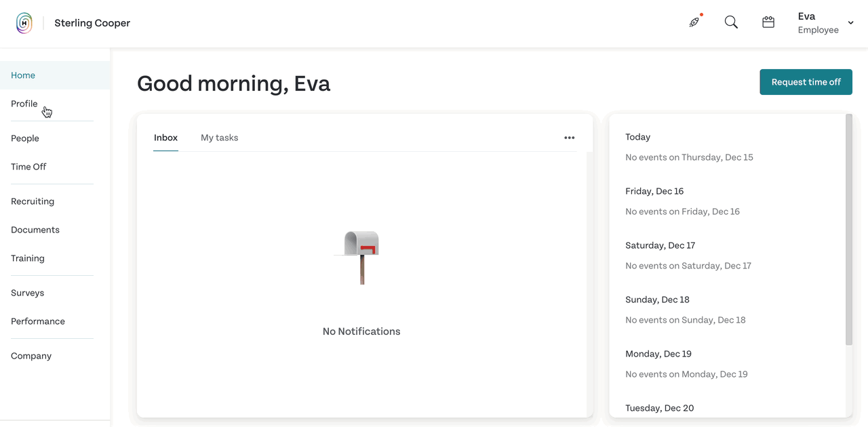Viewport: 868px width, 427px height.
Task: Click the Request time off button
Action: click(806, 82)
